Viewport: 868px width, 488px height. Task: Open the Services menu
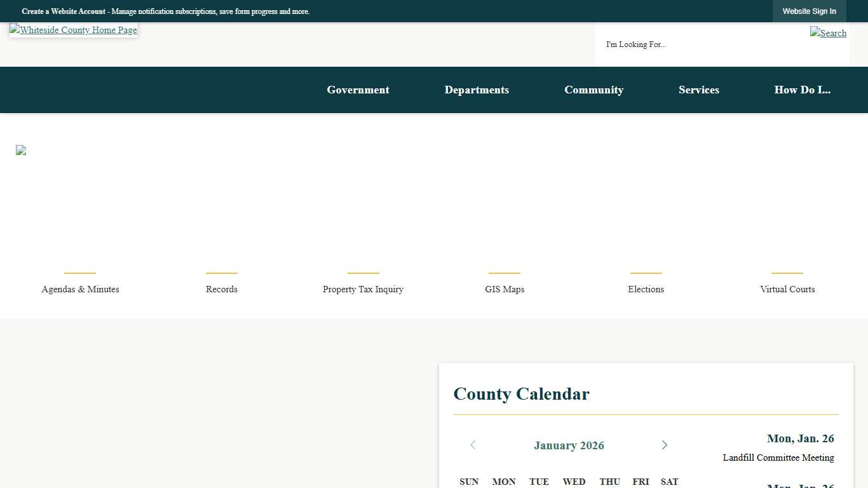pos(699,90)
